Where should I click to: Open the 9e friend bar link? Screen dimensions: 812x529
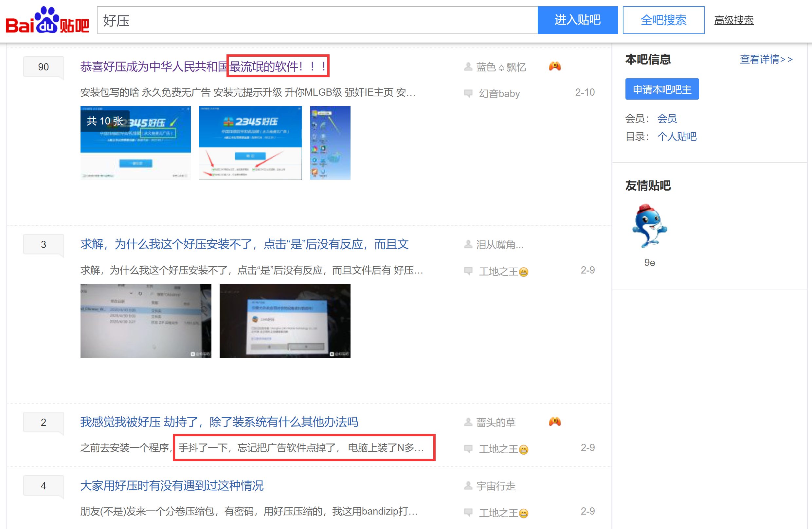(650, 263)
